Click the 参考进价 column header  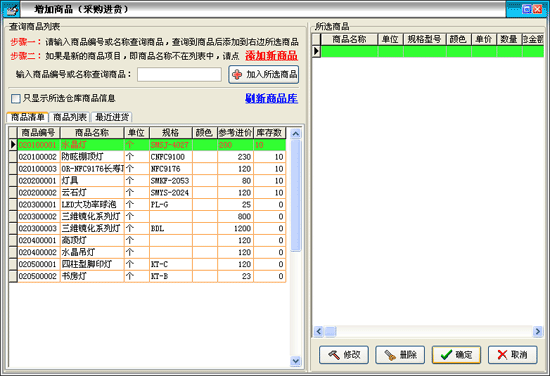point(235,133)
